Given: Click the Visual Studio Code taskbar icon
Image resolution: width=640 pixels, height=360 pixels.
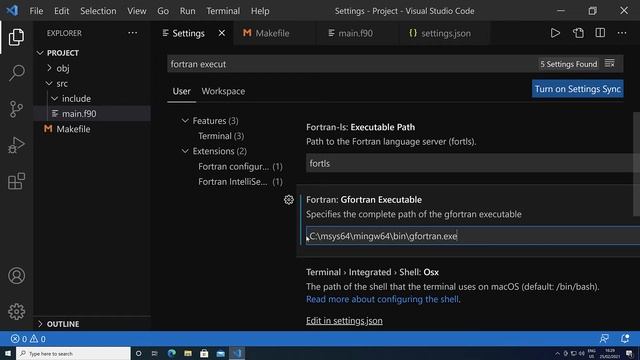Looking at the screenshot, I should [x=237, y=353].
